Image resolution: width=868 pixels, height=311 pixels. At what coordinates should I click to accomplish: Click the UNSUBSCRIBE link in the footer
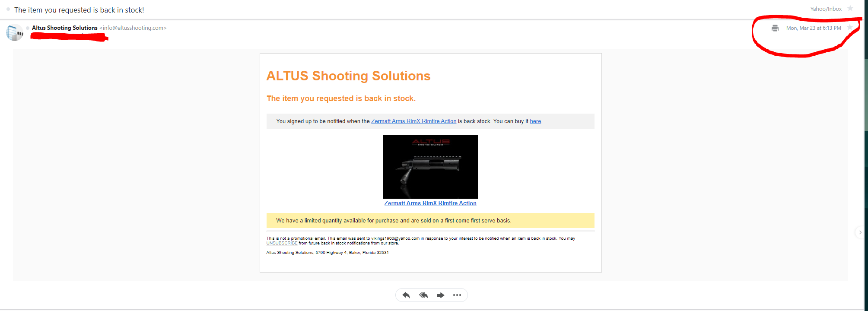[282, 243]
